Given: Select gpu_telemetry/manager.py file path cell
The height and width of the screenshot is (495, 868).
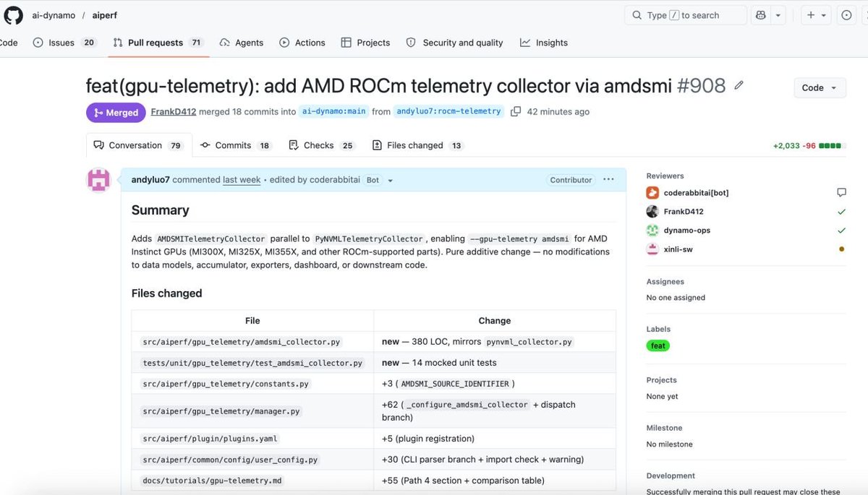Looking at the screenshot, I should pos(252,411).
